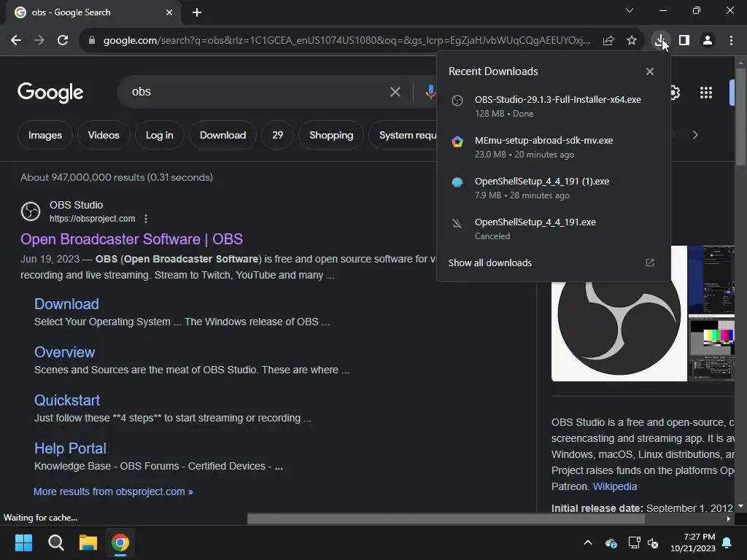Click the vertical page scrollbar

coord(740,117)
